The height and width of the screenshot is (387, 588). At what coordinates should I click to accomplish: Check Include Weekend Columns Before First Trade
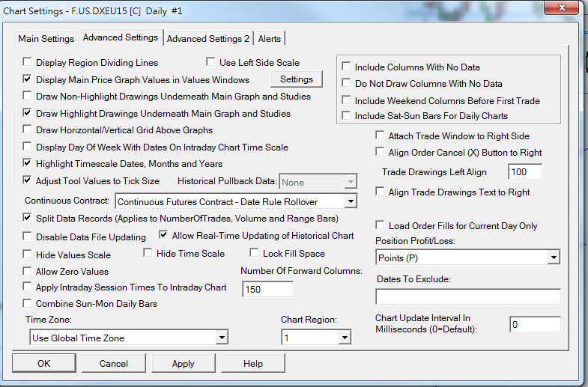(x=346, y=100)
